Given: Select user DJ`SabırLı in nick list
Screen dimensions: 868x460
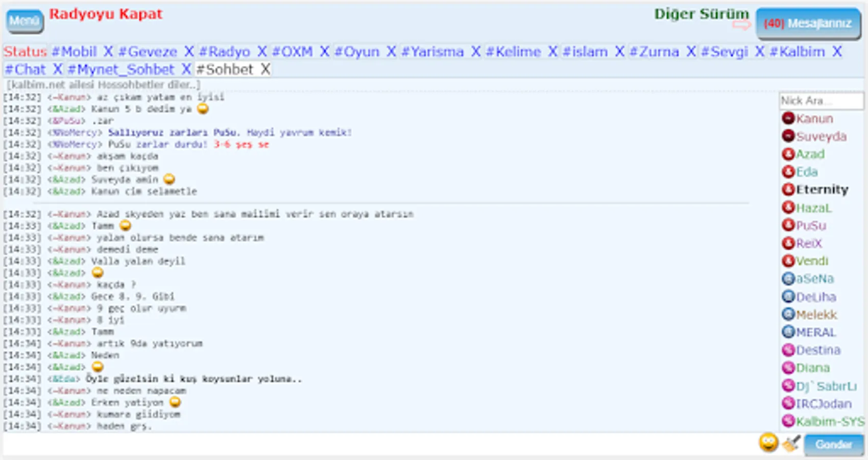Looking at the screenshot, I should pyautogui.click(x=827, y=386).
